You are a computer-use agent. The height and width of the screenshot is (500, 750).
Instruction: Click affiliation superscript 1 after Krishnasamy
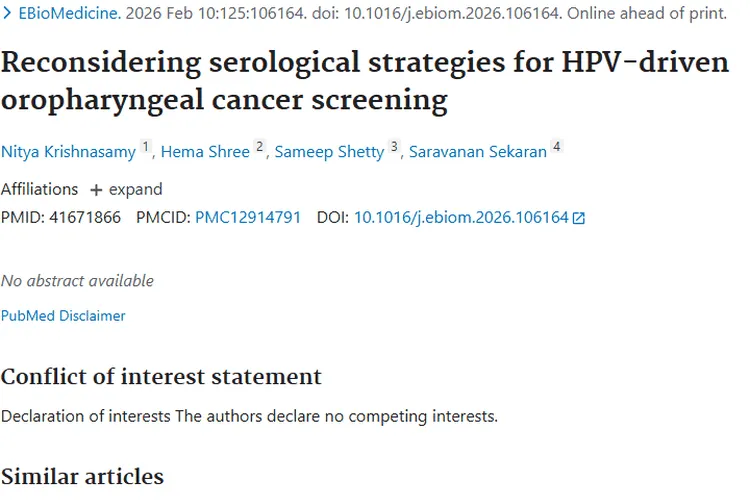(145, 148)
